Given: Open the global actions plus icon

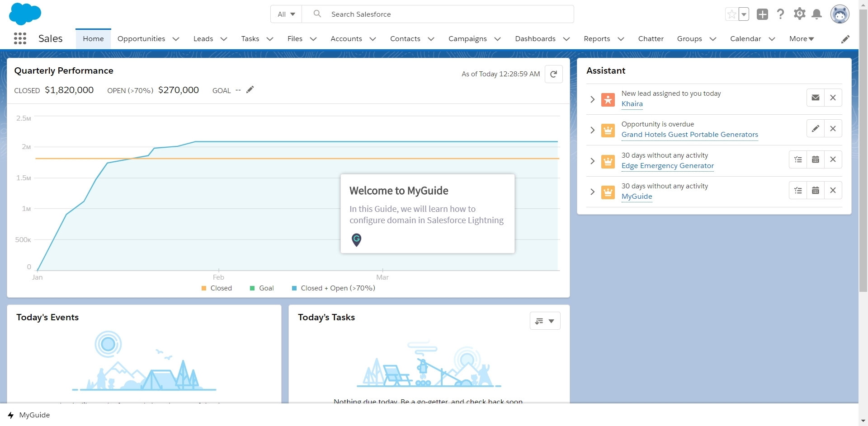Looking at the screenshot, I should [x=762, y=14].
